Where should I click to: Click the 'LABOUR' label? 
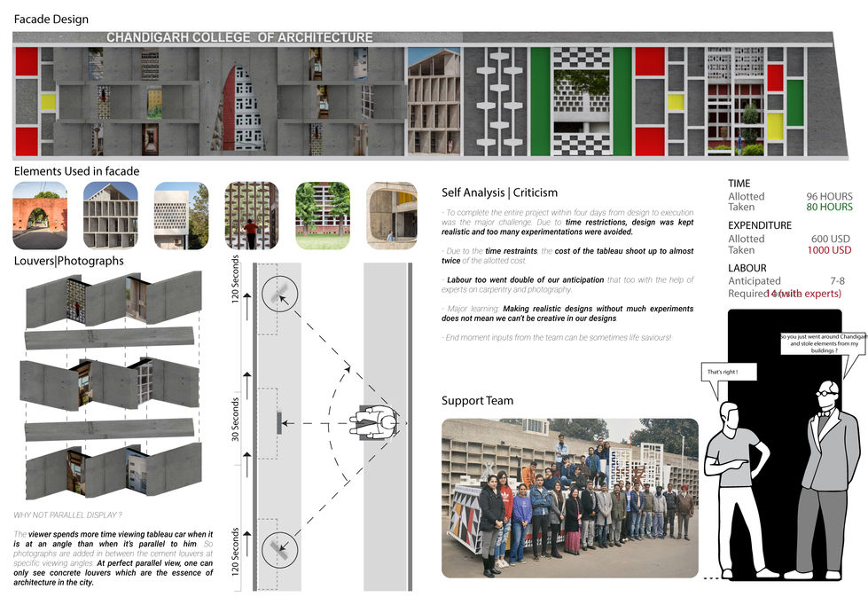pyautogui.click(x=747, y=268)
